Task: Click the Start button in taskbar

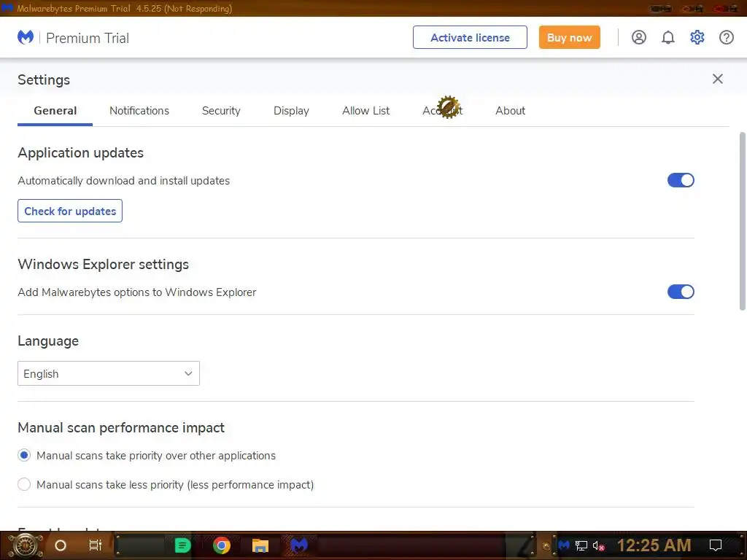Action: click(26, 545)
